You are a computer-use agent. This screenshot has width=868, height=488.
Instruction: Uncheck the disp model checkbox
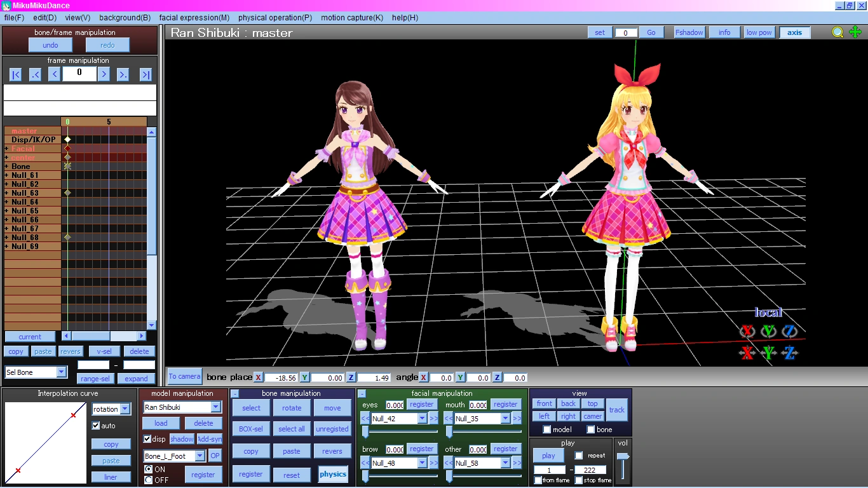[x=147, y=439]
